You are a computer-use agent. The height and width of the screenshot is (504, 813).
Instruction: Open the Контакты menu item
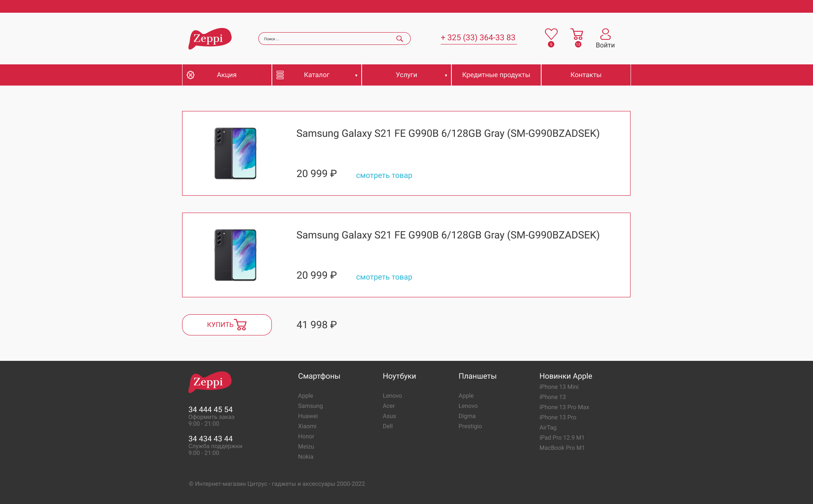tap(586, 75)
